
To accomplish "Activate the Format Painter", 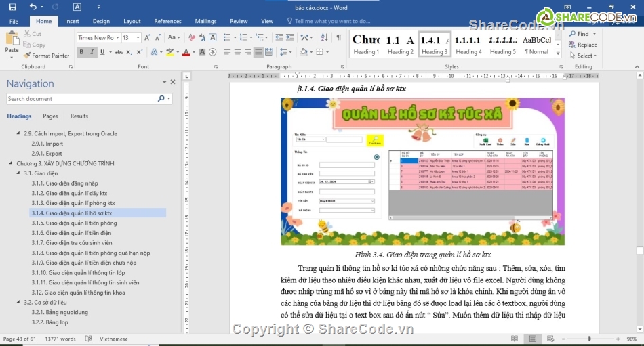I will click(x=46, y=56).
